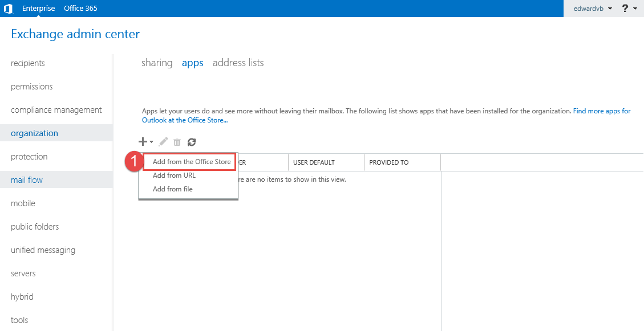Navigate to mail flow
Screen dimensions: 644x331
tap(56, 179)
